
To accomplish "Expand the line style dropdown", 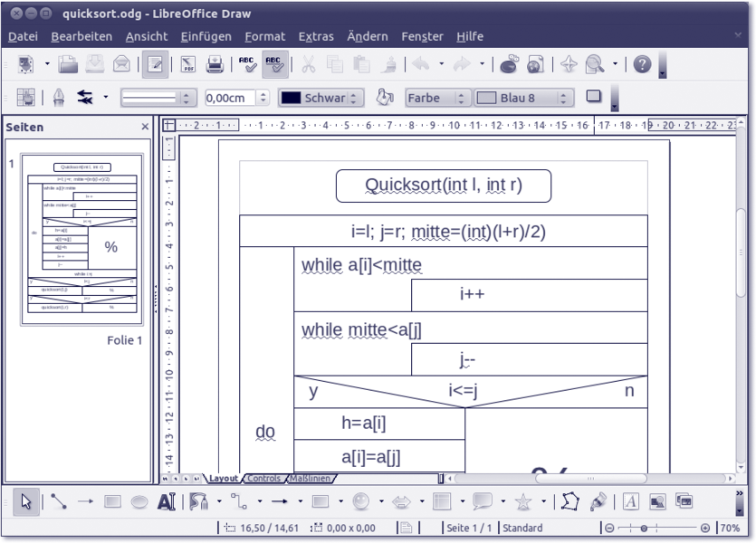I will 188,97.
